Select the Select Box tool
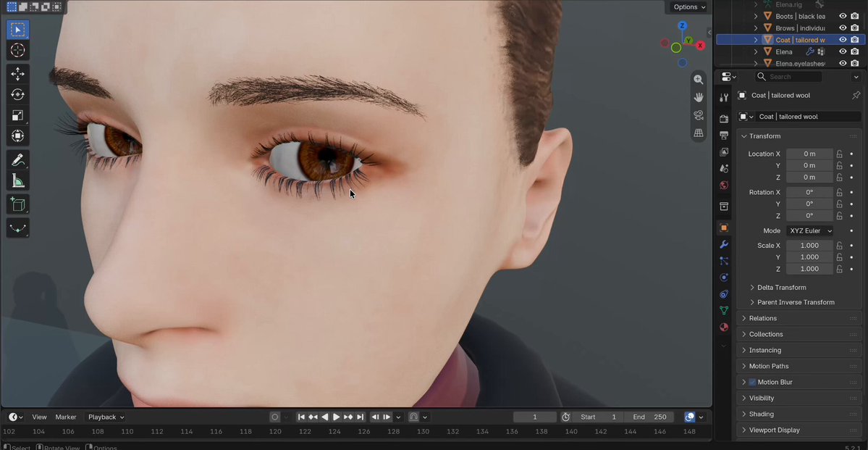This screenshot has width=868, height=450. tap(17, 30)
